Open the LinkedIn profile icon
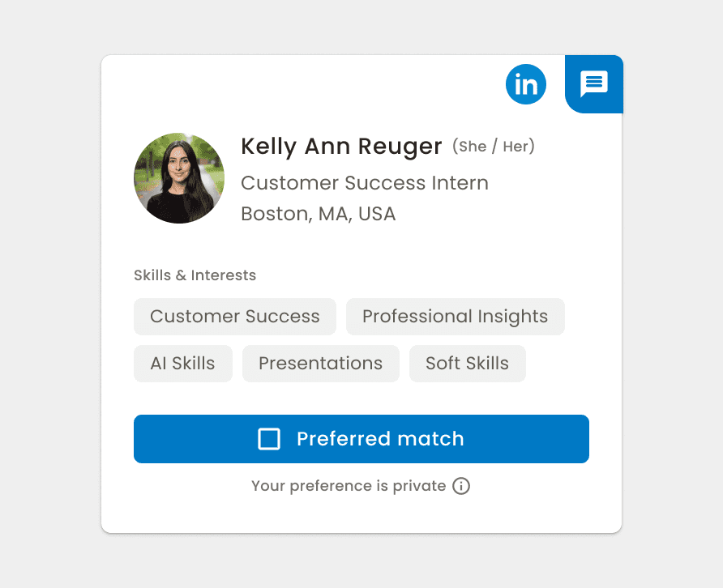Image resolution: width=723 pixels, height=588 pixels. tap(526, 84)
